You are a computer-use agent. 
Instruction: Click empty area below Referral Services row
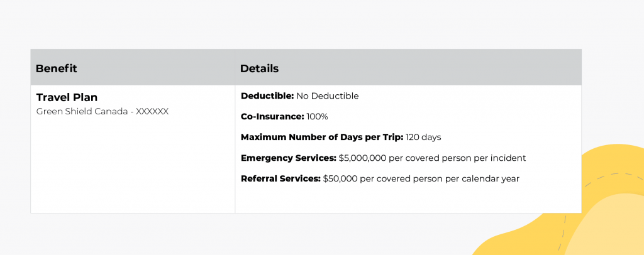(408, 199)
